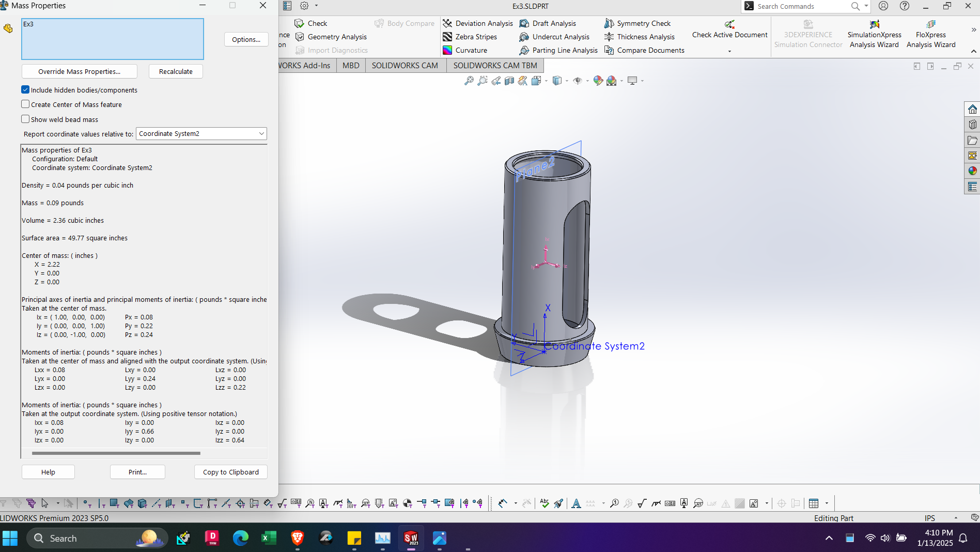This screenshot has height=552, width=980.
Task: Switch to the SOLIDWORKS CAM TBM tab
Action: (495, 66)
